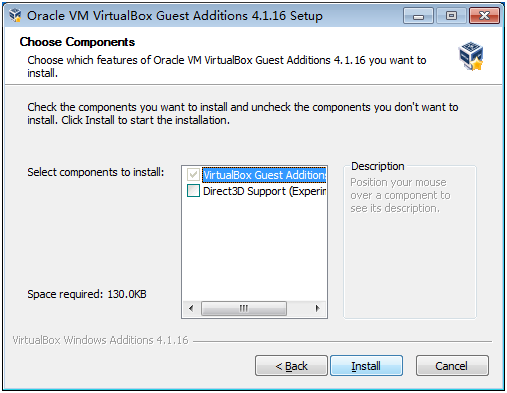Toggle the VirtualBox Guest Additions checkbox
The image size is (507, 393).
click(193, 175)
